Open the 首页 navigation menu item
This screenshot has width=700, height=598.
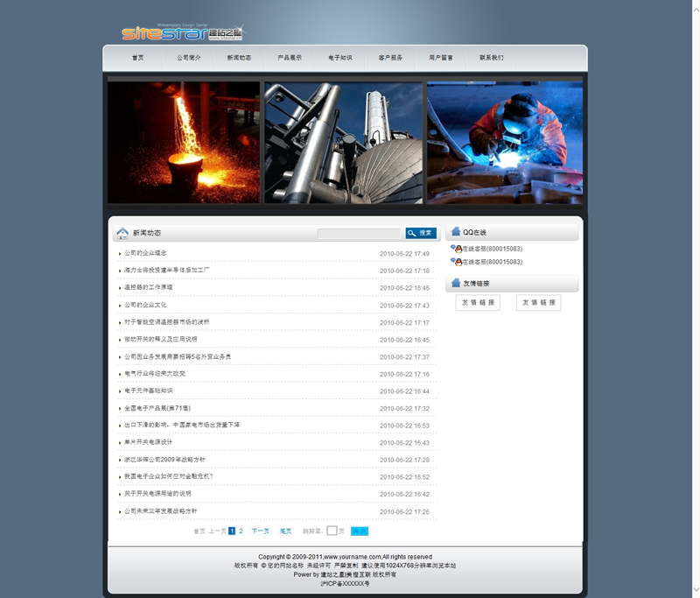pos(137,58)
